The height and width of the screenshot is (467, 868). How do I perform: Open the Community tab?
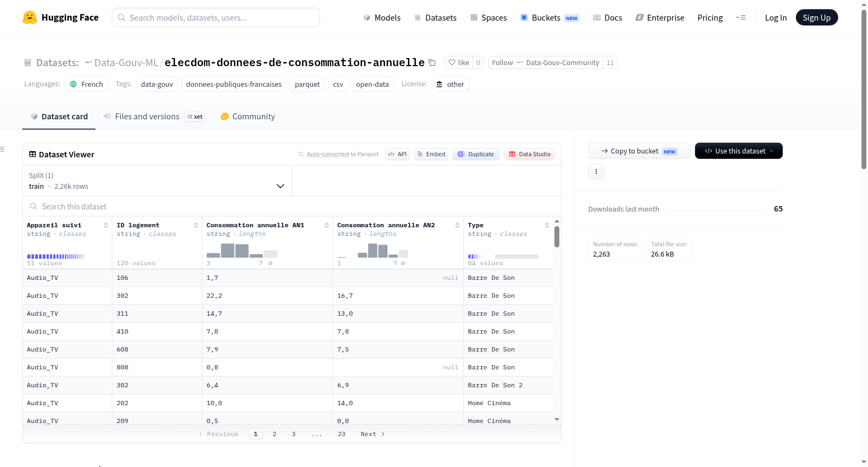(x=248, y=117)
